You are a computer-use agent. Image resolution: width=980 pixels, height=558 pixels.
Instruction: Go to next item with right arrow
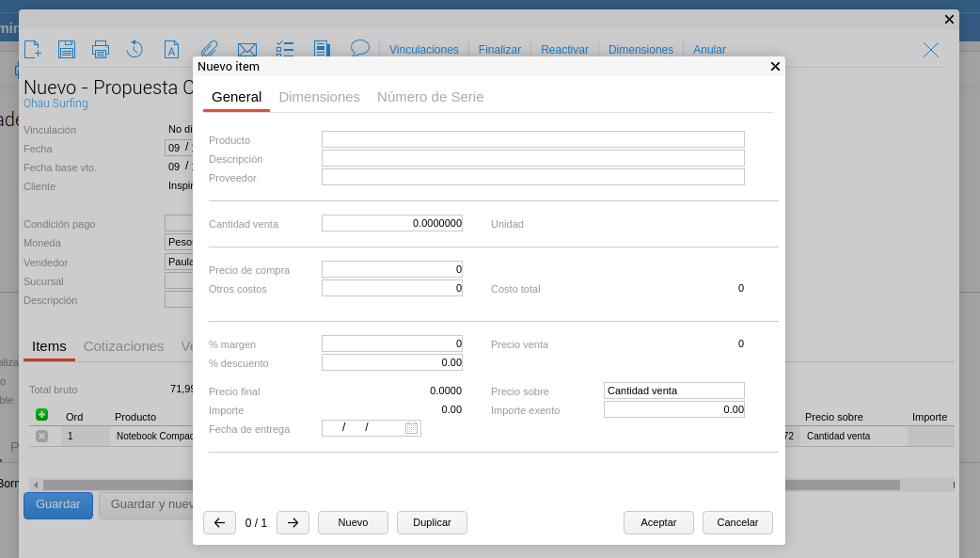click(292, 523)
